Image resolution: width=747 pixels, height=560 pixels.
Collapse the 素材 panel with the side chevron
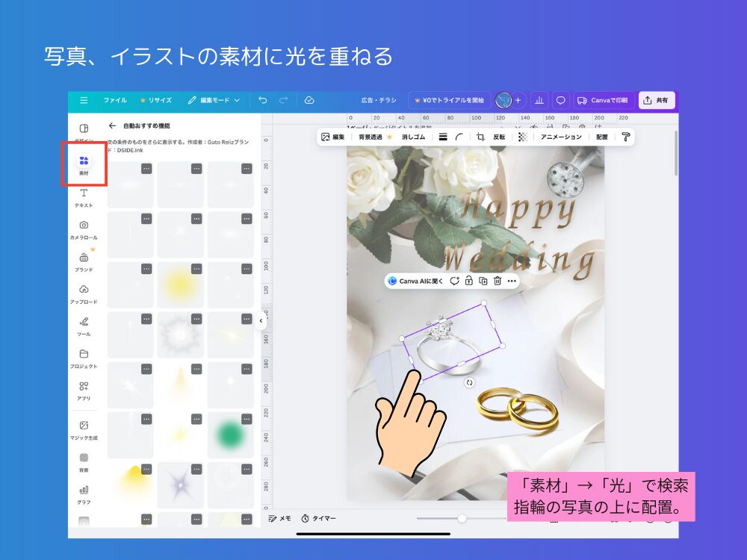click(261, 321)
